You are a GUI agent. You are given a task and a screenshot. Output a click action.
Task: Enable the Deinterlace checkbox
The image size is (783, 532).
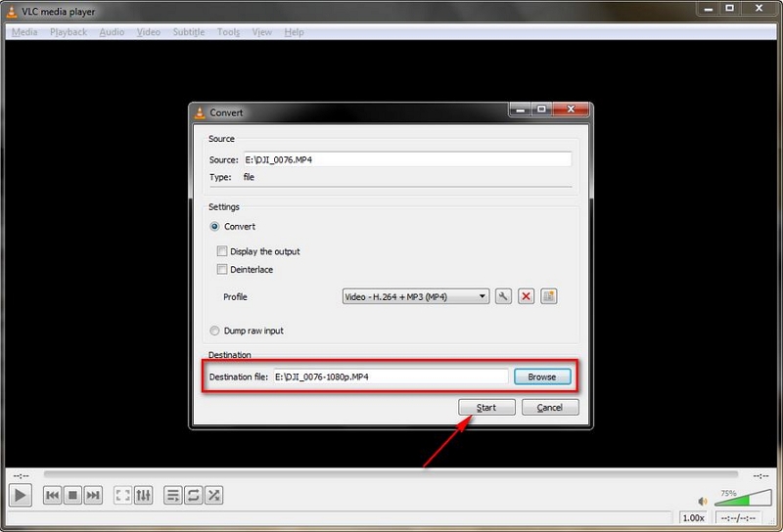pyautogui.click(x=222, y=270)
